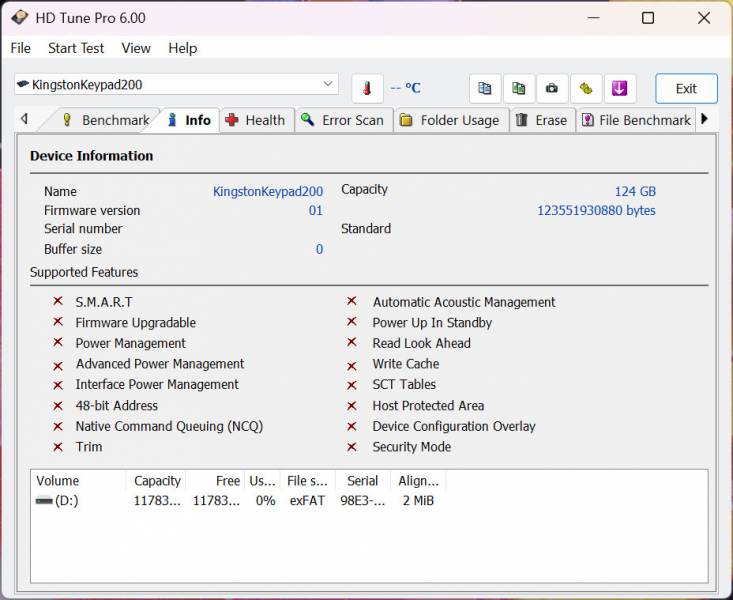
Task: Click the Native Command Queuing (NCQ) entry
Action: point(169,426)
